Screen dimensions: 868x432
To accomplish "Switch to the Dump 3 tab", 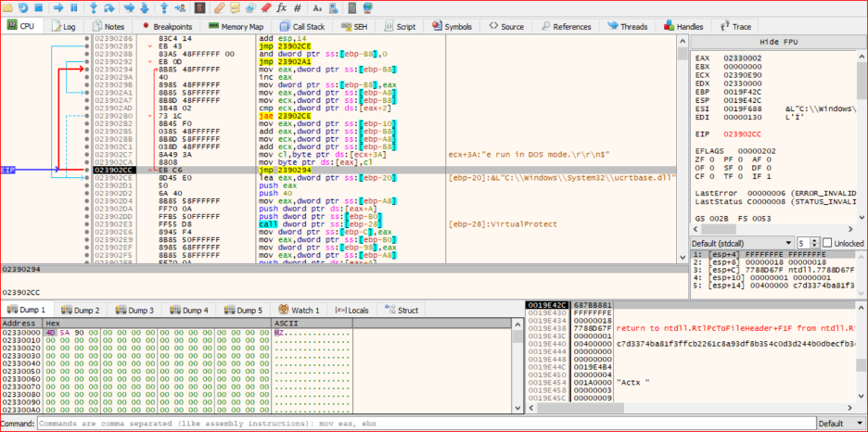I will [135, 311].
